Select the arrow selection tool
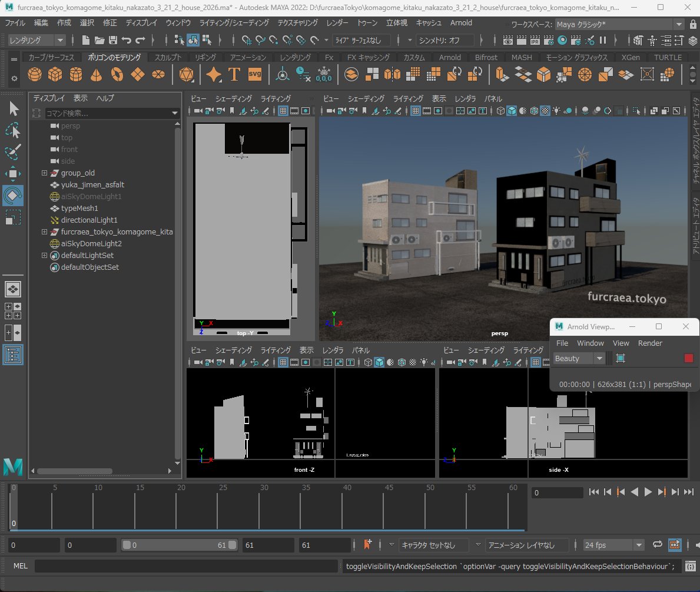The height and width of the screenshot is (592, 700). pyautogui.click(x=14, y=109)
